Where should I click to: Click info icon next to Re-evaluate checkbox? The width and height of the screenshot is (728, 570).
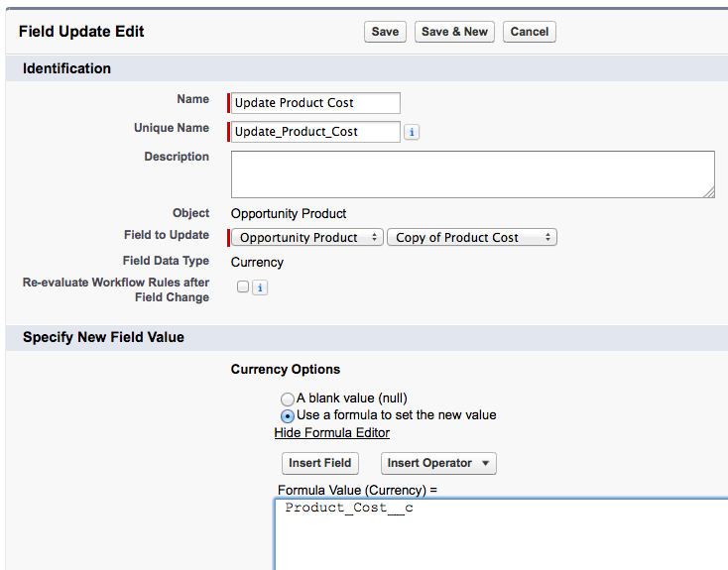click(260, 287)
